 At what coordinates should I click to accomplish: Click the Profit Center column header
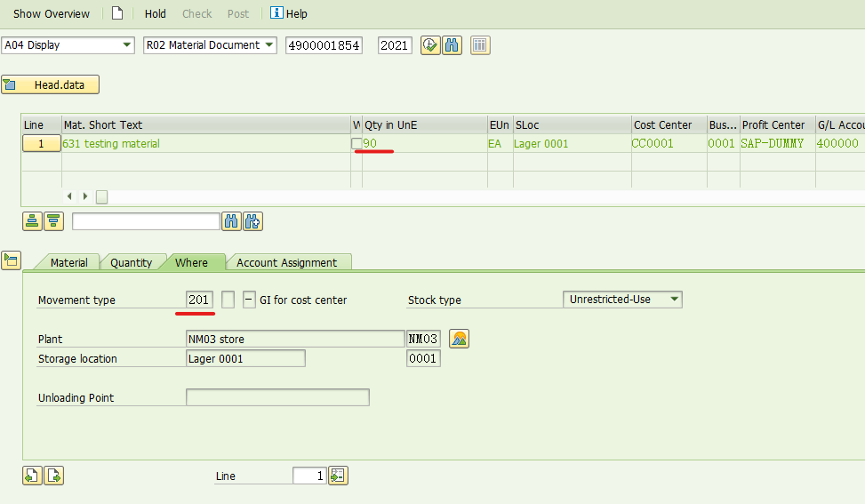point(777,124)
